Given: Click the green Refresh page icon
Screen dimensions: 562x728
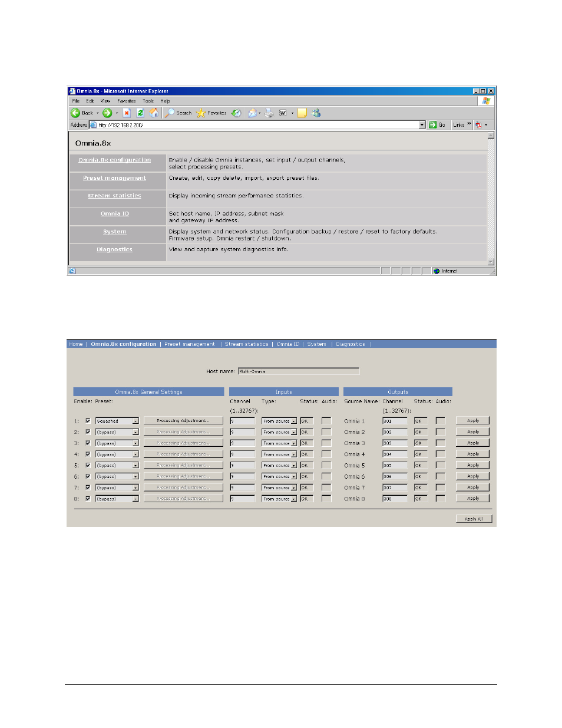Looking at the screenshot, I should [x=140, y=113].
